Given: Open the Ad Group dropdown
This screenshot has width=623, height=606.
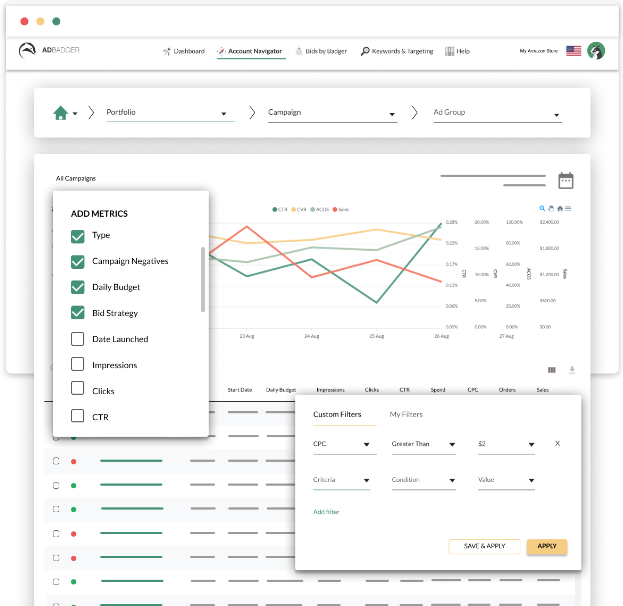Looking at the screenshot, I should 497,113.
